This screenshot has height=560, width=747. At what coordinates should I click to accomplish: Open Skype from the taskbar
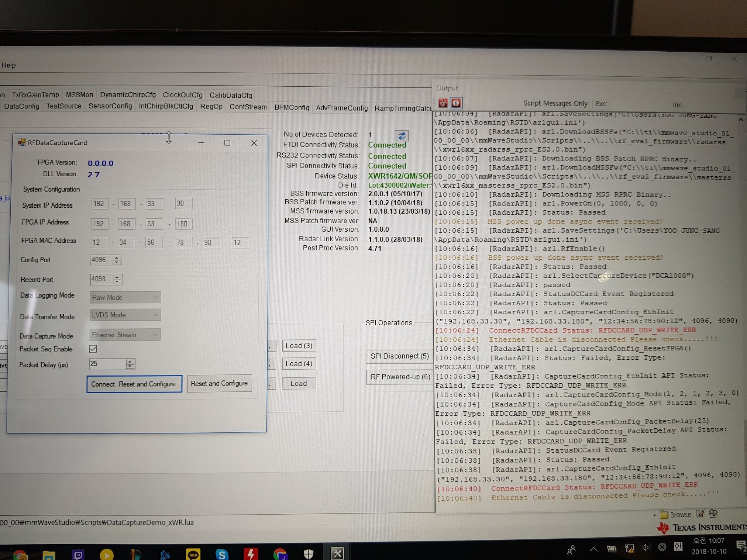[221, 554]
